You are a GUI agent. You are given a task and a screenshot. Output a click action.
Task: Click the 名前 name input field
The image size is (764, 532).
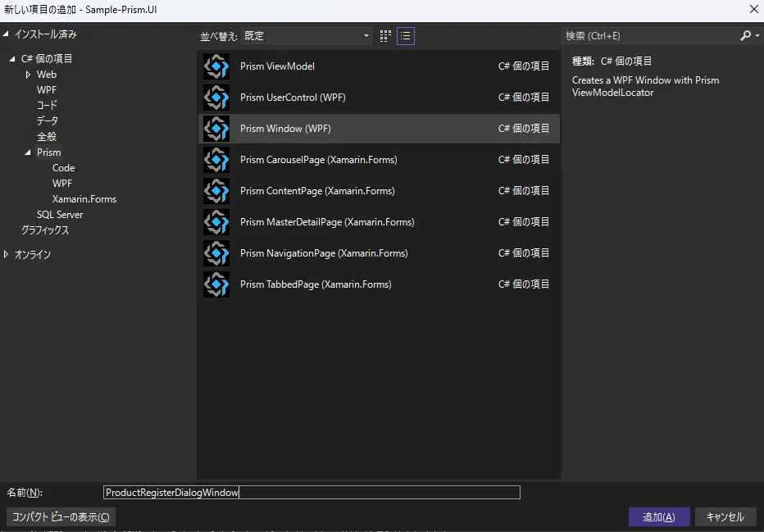tap(312, 492)
